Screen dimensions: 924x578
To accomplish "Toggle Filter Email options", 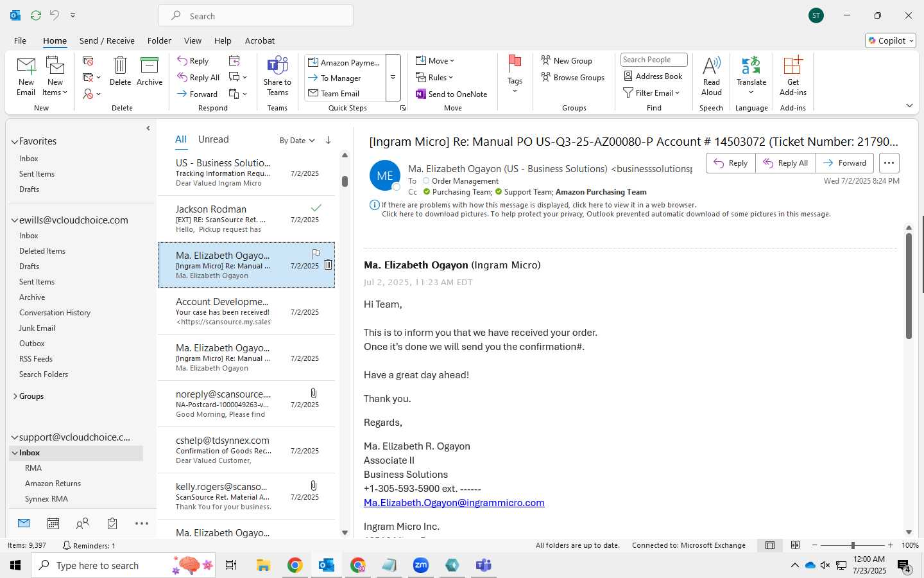I will pos(651,92).
